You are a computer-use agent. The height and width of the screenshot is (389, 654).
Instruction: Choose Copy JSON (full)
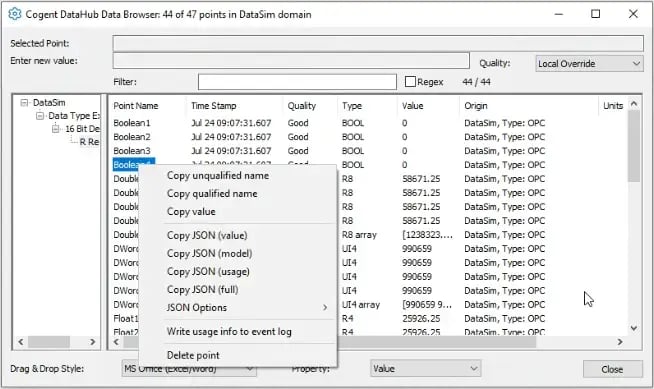[x=202, y=289]
